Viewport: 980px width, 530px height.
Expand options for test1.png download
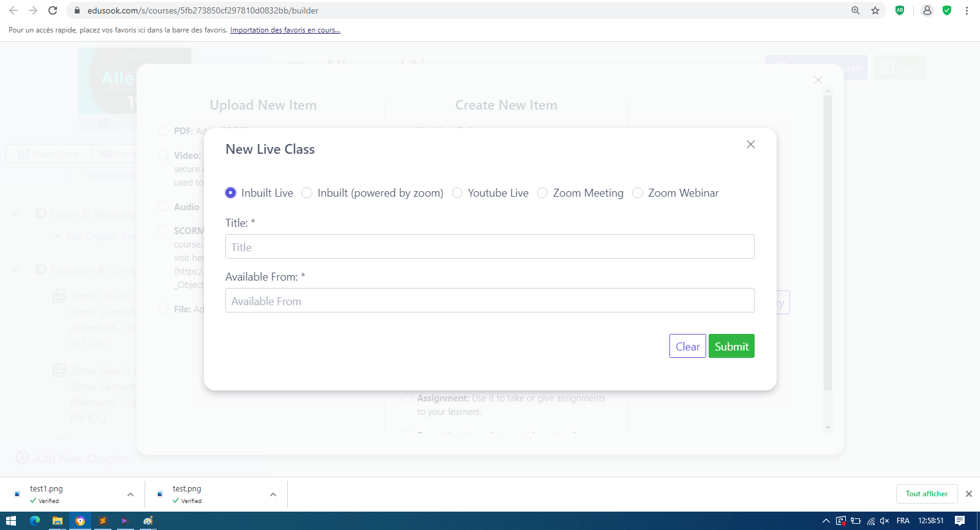click(x=130, y=494)
